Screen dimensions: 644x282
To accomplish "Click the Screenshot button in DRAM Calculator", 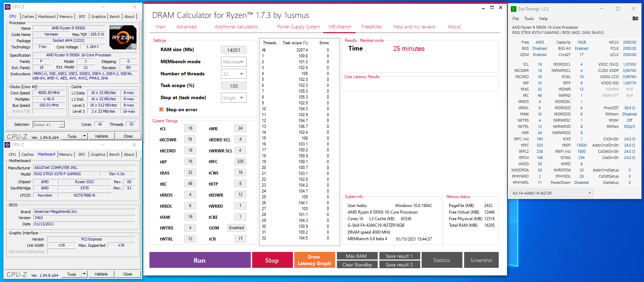I will click(481, 260).
